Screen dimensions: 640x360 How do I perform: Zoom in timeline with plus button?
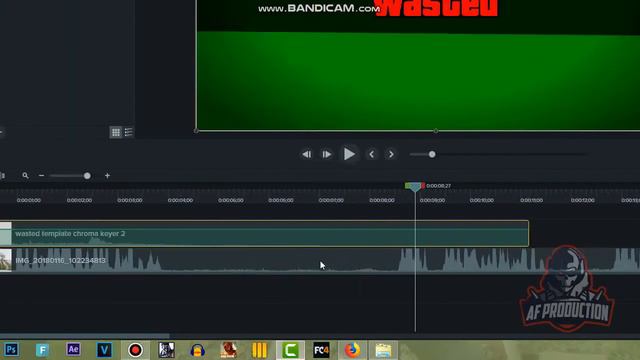(x=107, y=176)
